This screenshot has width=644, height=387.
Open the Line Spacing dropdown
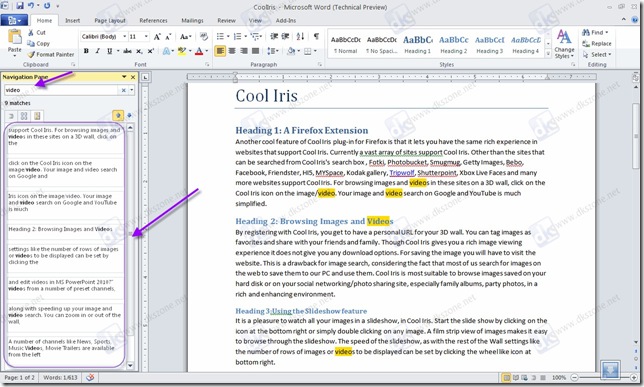coord(272,51)
